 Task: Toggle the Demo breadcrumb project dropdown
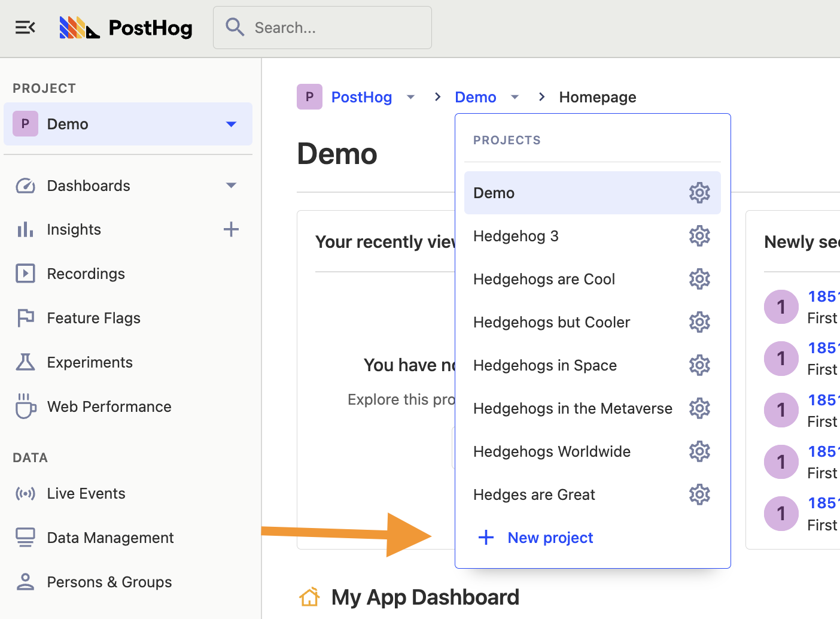515,97
